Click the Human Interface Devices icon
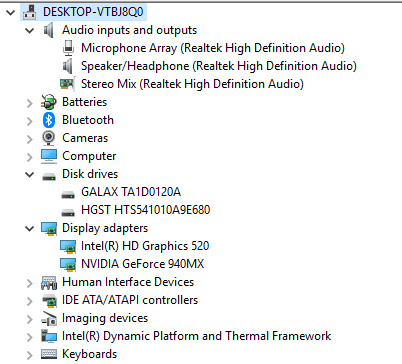This screenshot has width=402, height=364. click(49, 283)
